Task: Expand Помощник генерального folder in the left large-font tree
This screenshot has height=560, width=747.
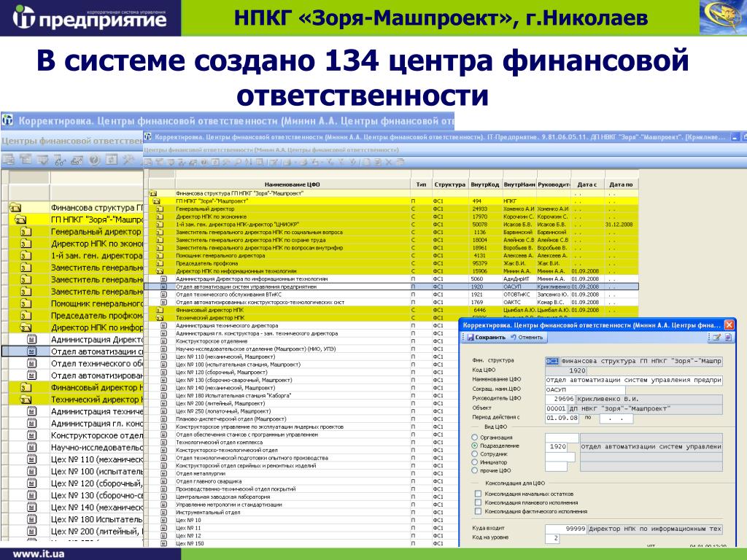Action: 26,303
